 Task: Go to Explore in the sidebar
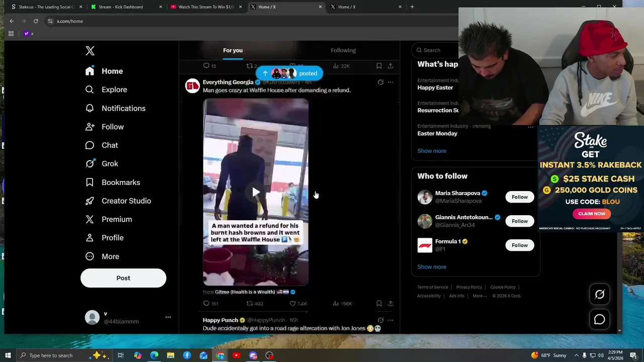[x=106, y=89]
